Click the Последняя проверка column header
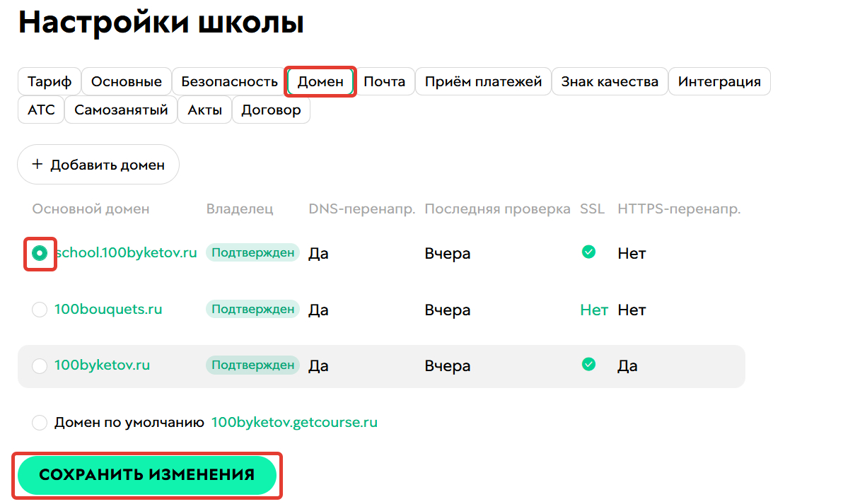The height and width of the screenshot is (504, 843). point(497,209)
